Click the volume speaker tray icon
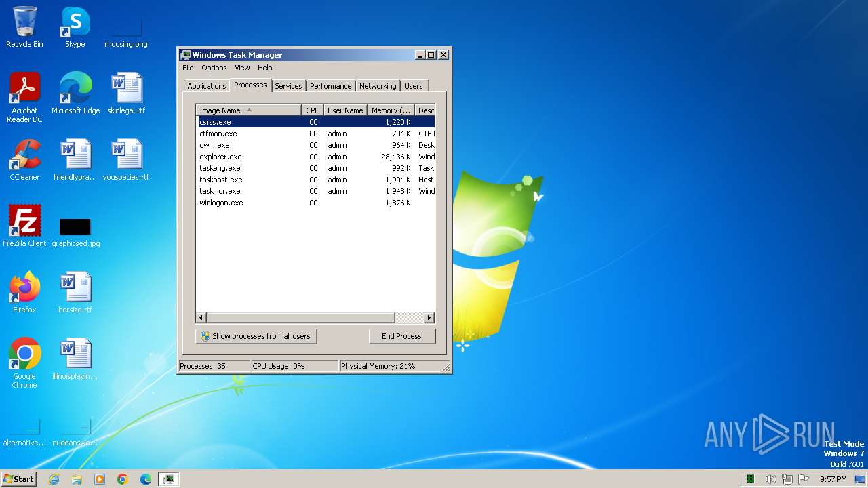This screenshot has width=868, height=488. (771, 479)
